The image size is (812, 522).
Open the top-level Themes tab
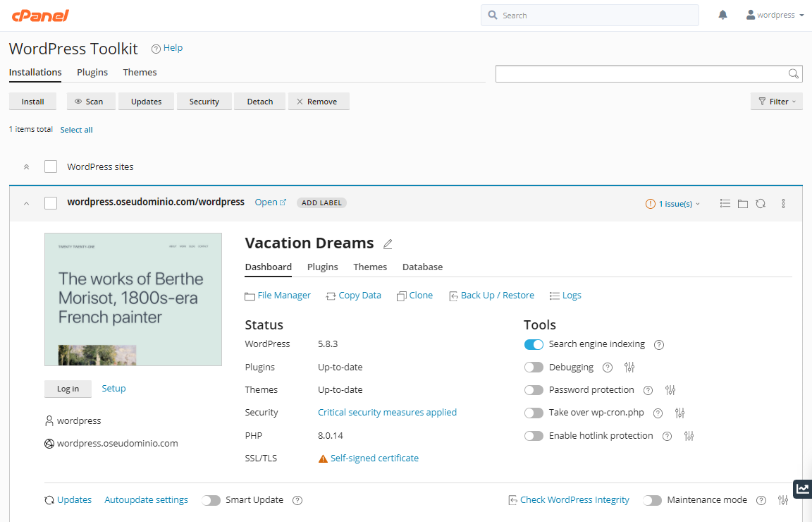click(140, 73)
